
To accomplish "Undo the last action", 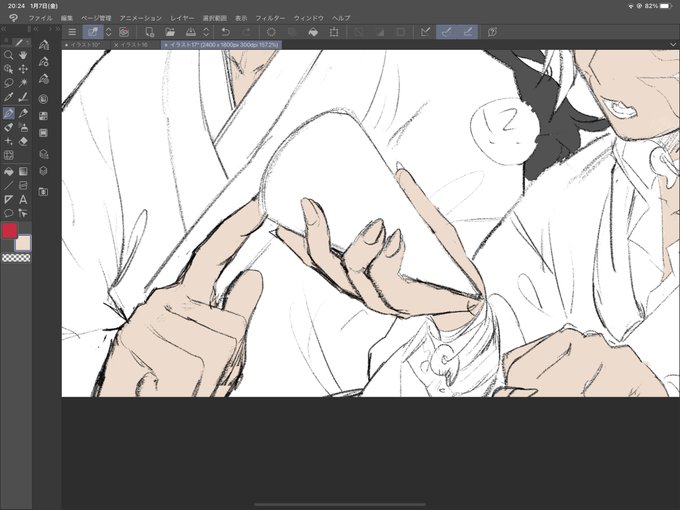I will [226, 32].
